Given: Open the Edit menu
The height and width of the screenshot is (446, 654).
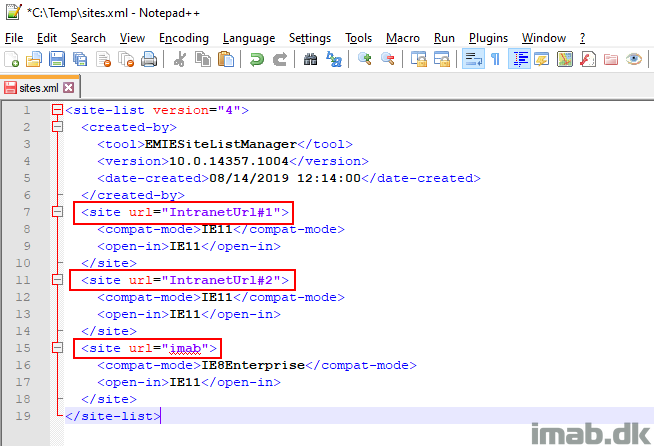Looking at the screenshot, I should (x=47, y=38).
